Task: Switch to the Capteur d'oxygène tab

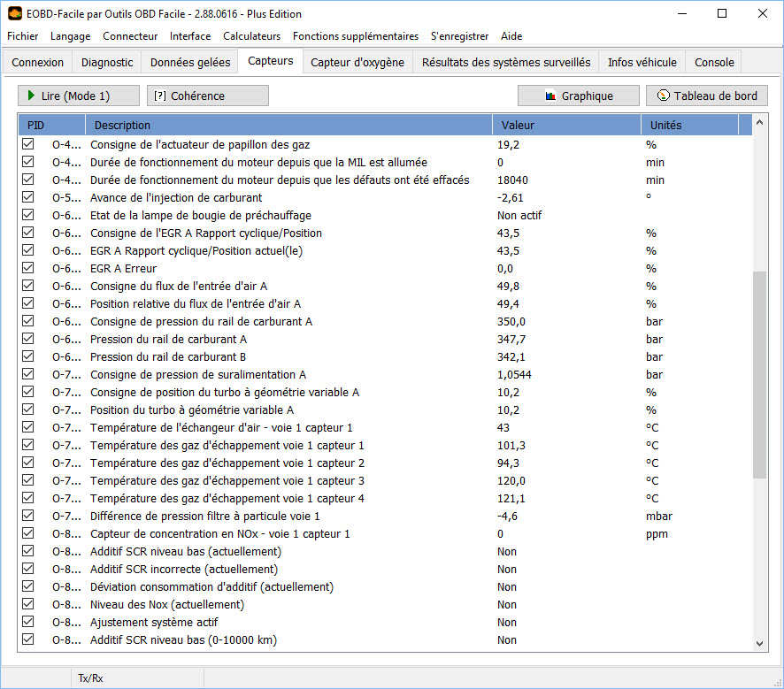Action: [357, 62]
